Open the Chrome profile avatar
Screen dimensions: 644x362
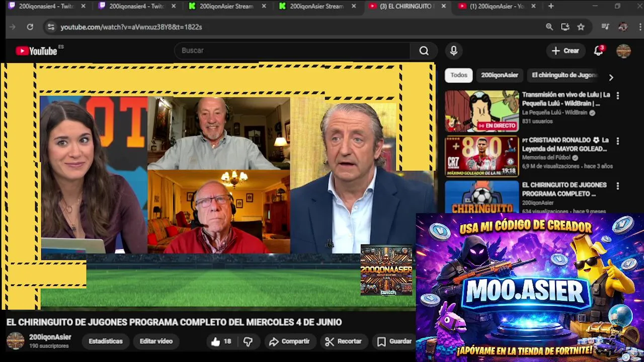[623, 27]
